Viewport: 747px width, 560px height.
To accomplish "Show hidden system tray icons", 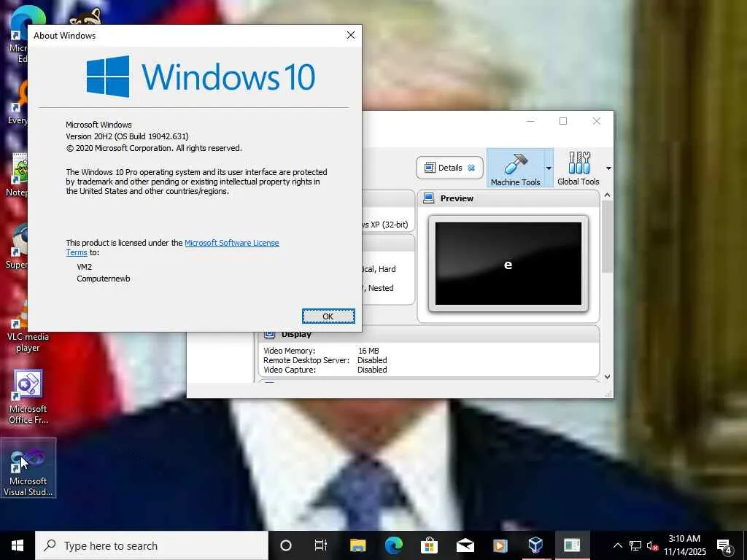I will [x=617, y=545].
